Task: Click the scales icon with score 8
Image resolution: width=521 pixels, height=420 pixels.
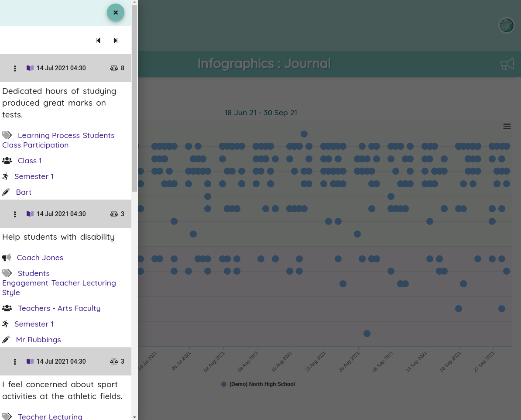Action: (114, 68)
